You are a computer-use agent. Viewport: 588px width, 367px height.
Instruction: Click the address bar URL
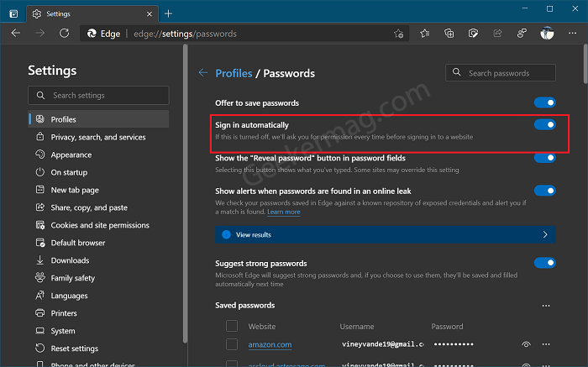click(186, 34)
